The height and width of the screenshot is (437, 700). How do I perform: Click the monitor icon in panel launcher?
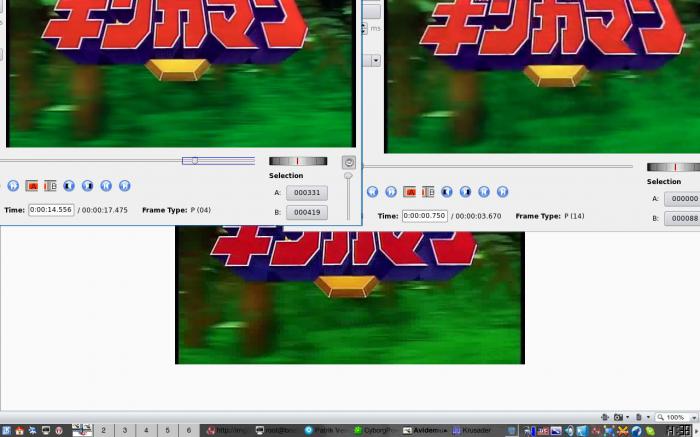tap(46, 431)
